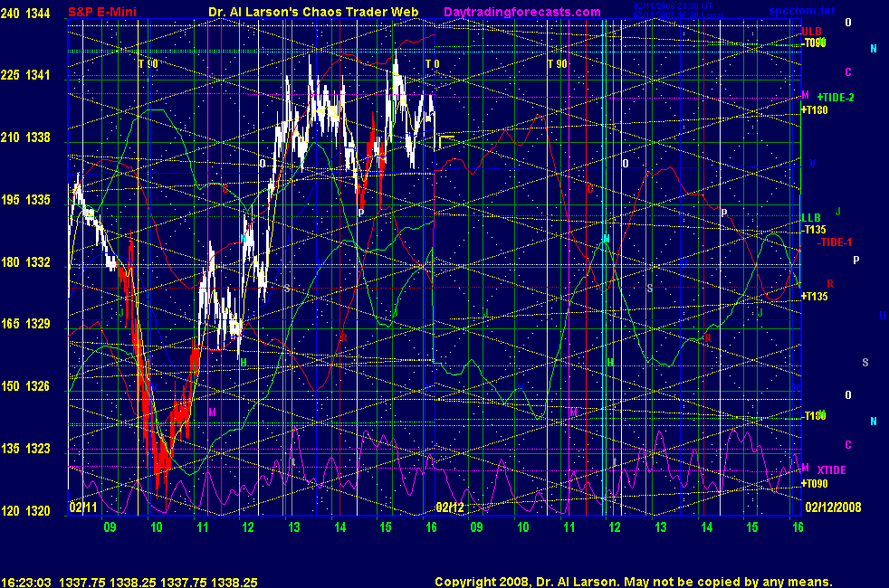Click the "165 1329" price axis label
Screen dimensions: 889x588
25,324
